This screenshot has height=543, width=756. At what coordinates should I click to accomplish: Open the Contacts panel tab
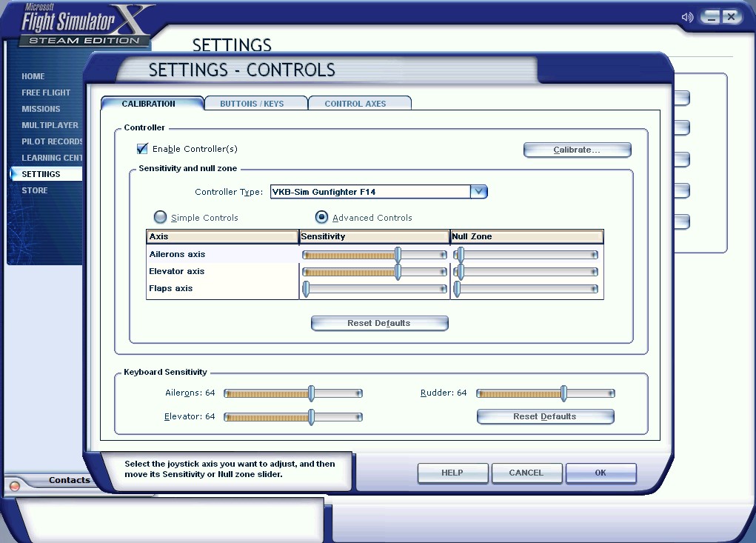(70, 480)
